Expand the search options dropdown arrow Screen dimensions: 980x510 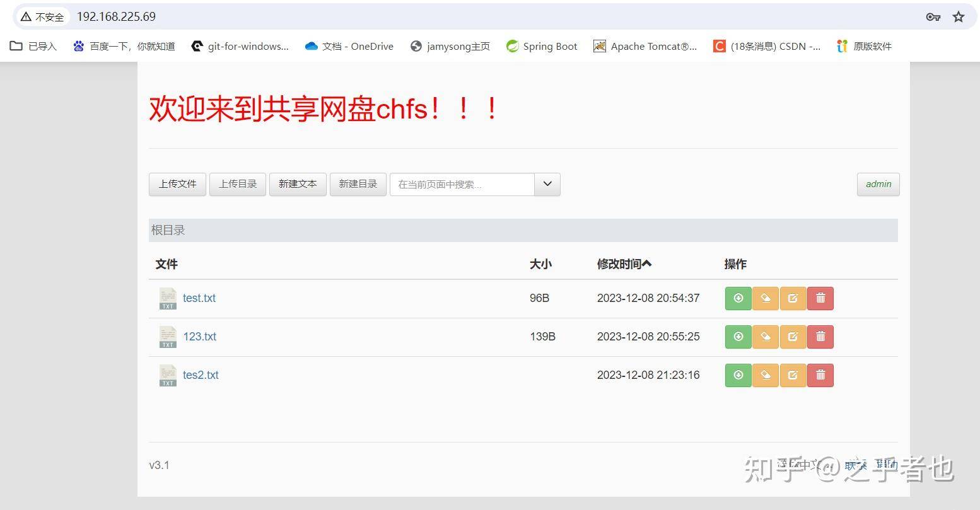coord(547,184)
